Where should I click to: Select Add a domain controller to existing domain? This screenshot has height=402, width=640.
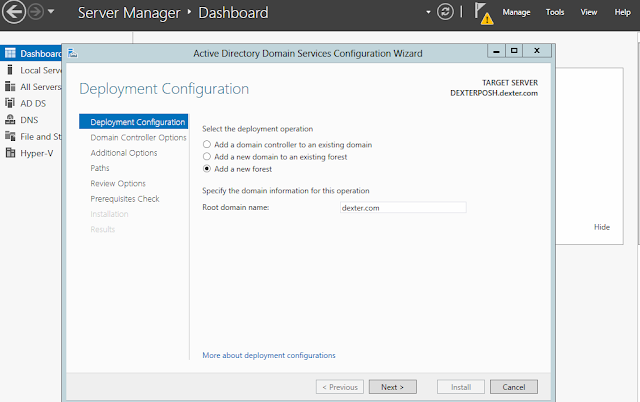[287, 144]
